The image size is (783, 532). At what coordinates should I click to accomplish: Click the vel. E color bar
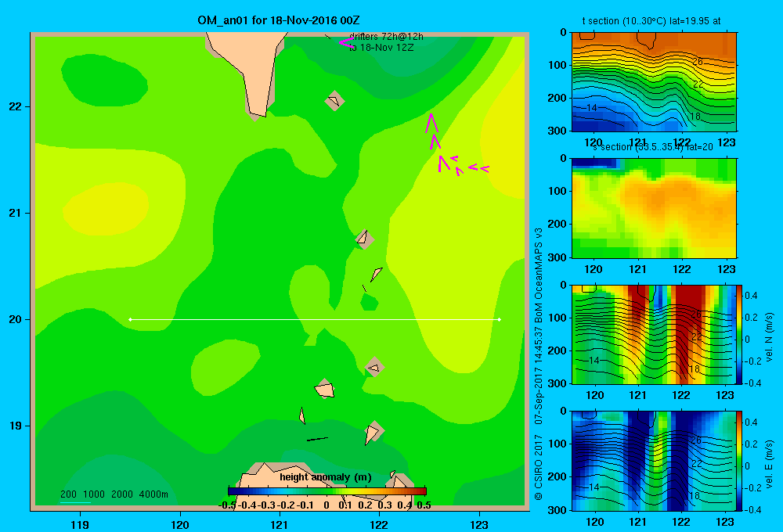pos(739,461)
